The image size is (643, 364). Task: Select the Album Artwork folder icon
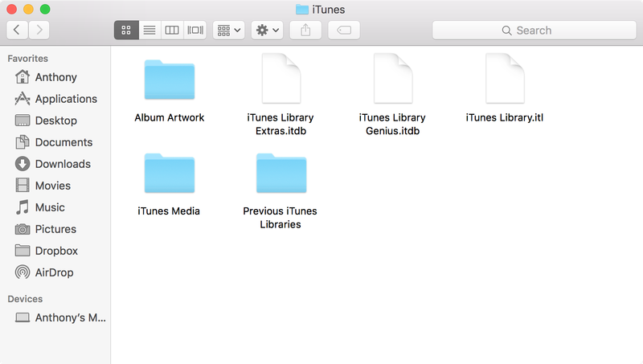coord(170,80)
